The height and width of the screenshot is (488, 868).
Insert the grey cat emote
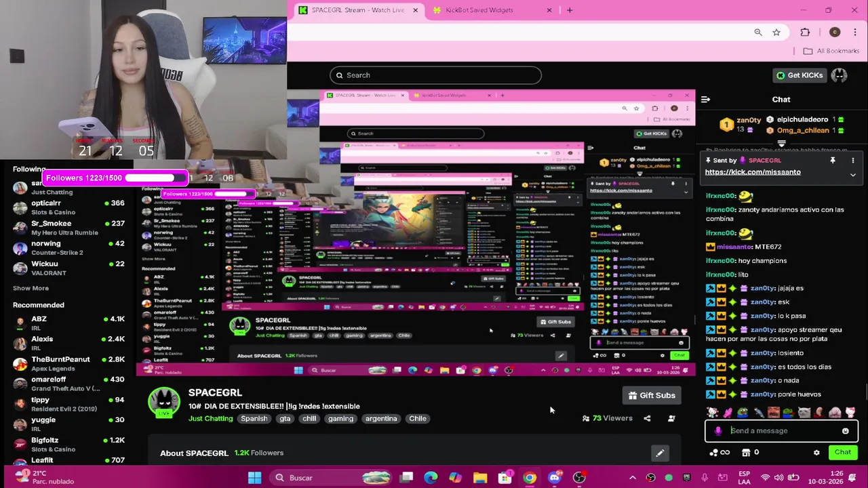(x=804, y=412)
